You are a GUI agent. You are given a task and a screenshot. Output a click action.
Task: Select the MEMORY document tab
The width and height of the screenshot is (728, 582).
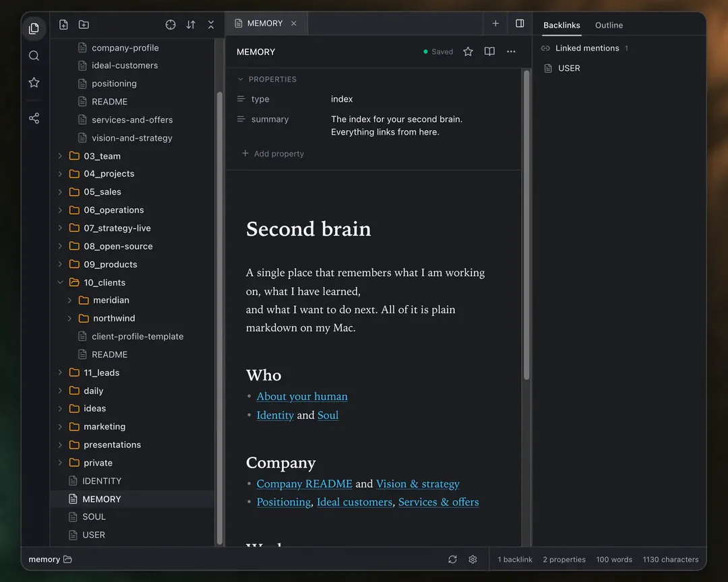[x=265, y=23]
